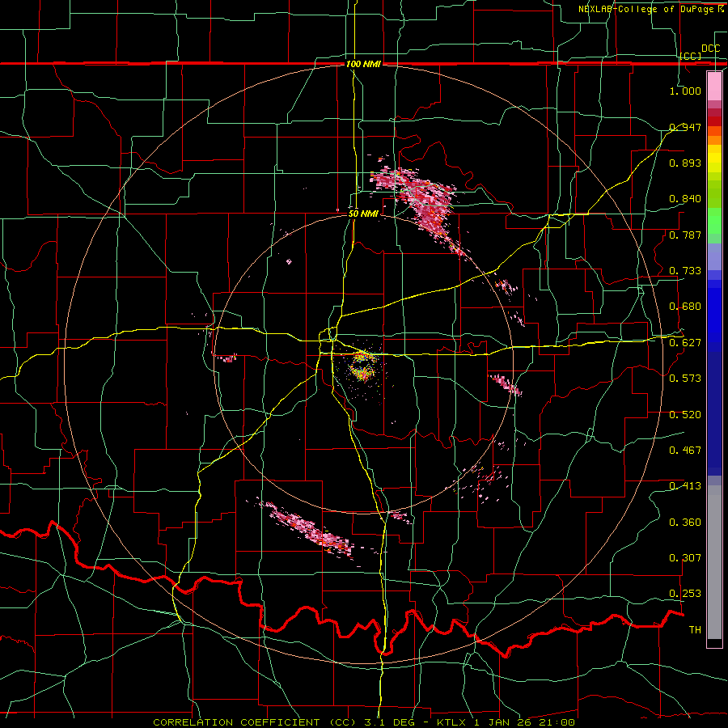Select the 0.573 scale value
This screenshot has width=728, height=728.
(685, 379)
